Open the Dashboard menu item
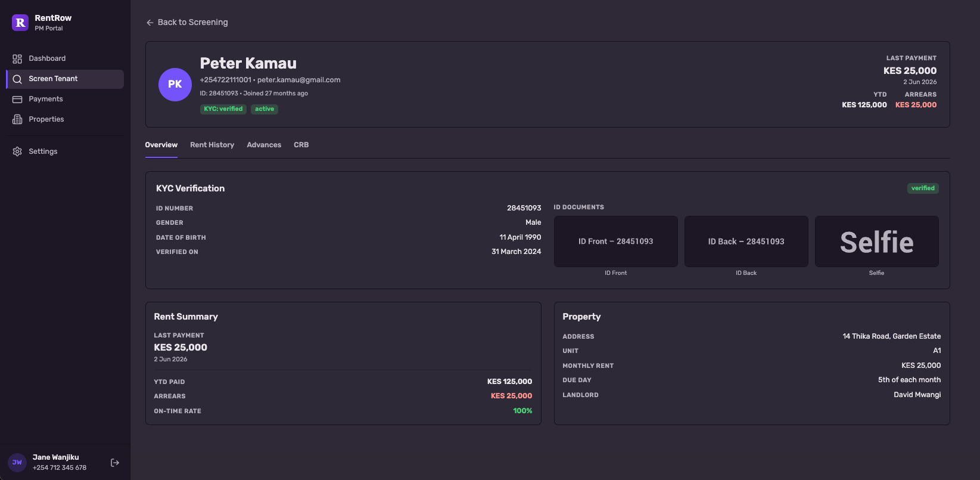 click(65, 58)
